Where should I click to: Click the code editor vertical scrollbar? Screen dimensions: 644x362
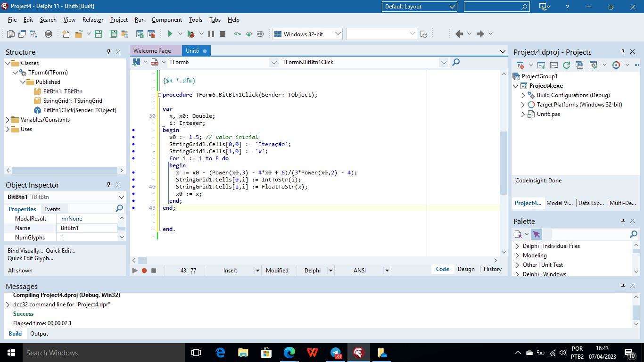(x=504, y=163)
